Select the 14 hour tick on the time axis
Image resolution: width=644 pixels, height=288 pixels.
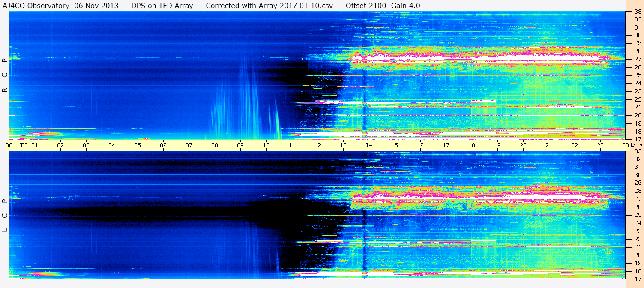click(369, 145)
